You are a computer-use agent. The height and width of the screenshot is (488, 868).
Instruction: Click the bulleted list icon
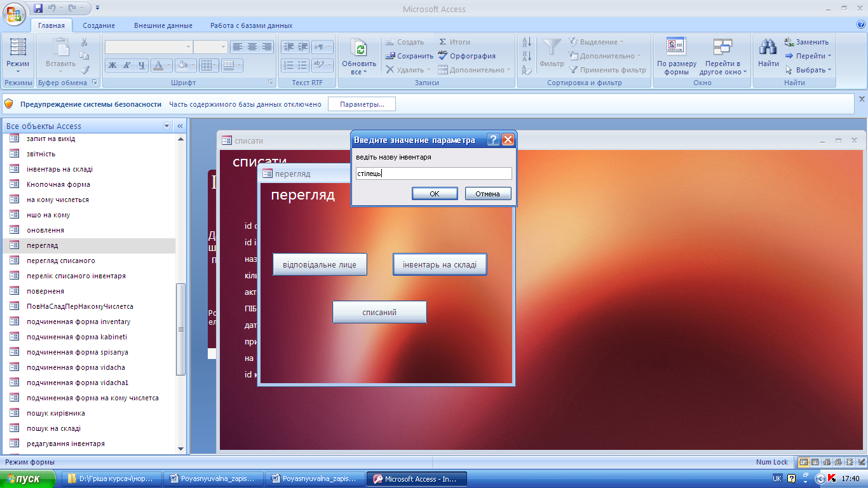tap(302, 65)
